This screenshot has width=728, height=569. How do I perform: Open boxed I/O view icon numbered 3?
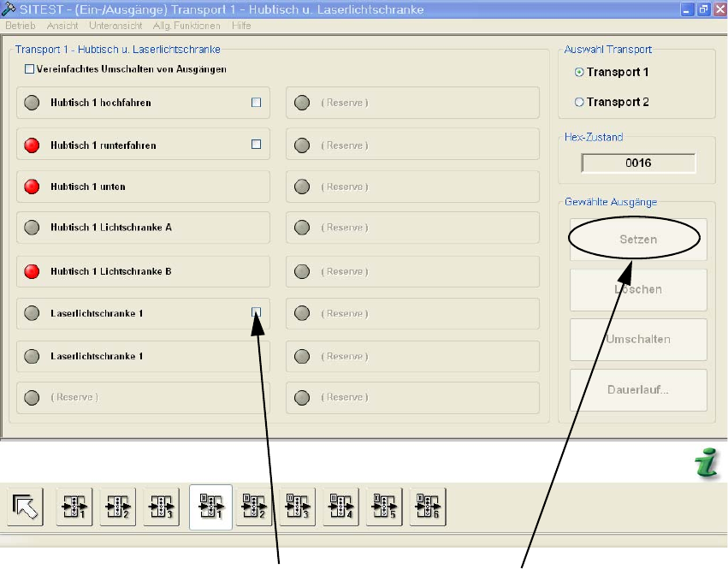(297, 507)
